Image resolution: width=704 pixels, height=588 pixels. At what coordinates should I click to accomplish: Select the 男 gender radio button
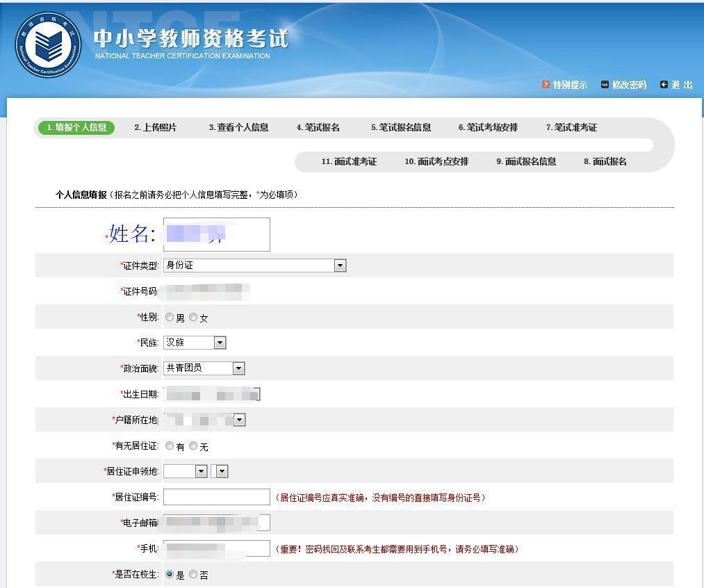(170, 316)
